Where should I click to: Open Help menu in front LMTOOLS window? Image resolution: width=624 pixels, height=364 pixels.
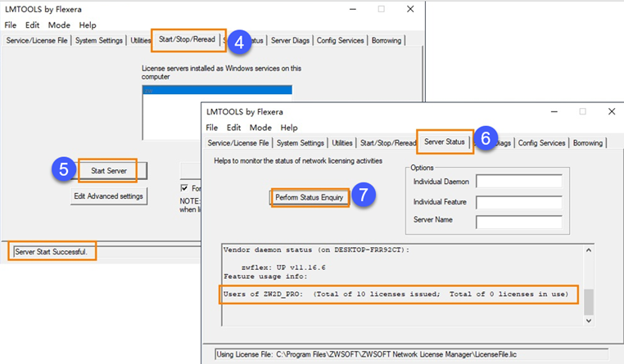(289, 128)
